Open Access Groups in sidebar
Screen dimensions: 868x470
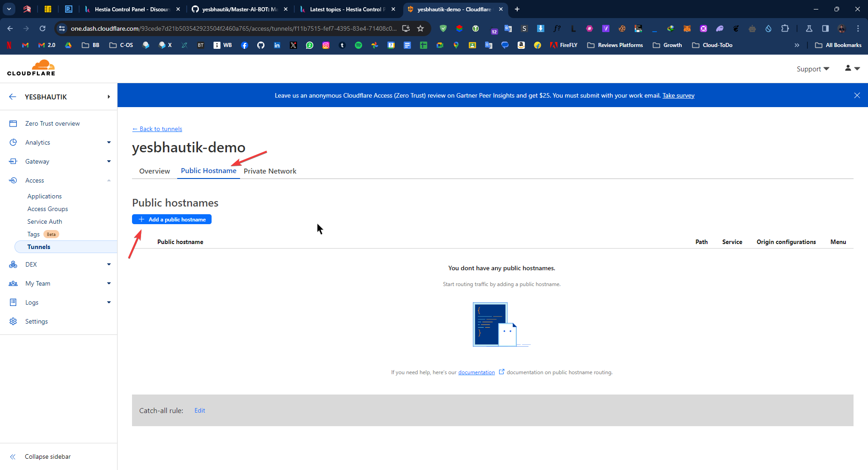point(47,209)
